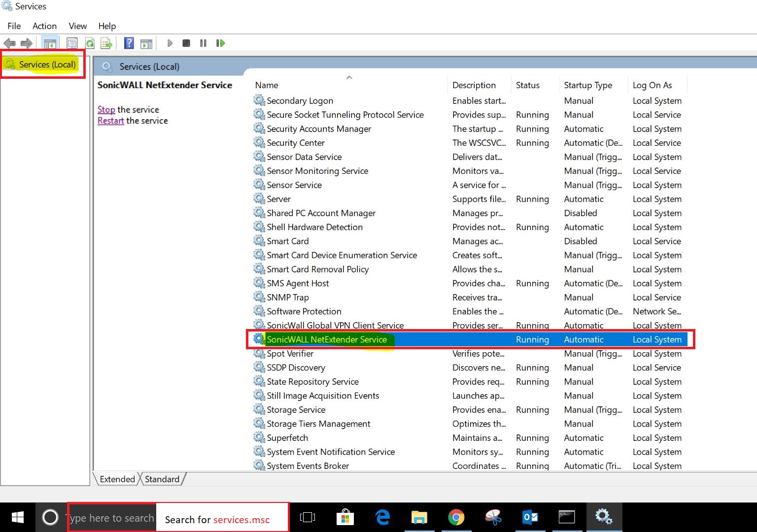
Task: Click the taskbar search box
Action: 111,518
